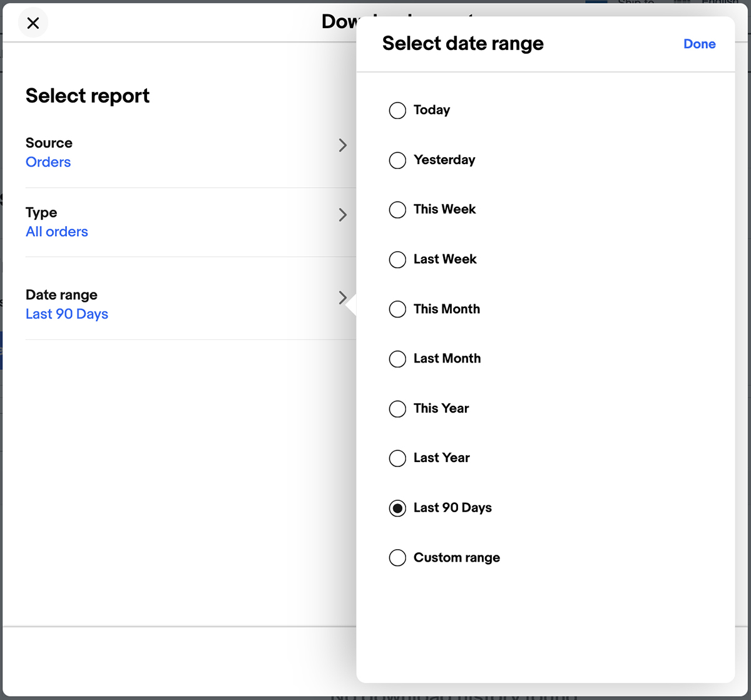Select This Month radio button
Image resolution: width=751 pixels, height=700 pixels.
pyautogui.click(x=397, y=309)
